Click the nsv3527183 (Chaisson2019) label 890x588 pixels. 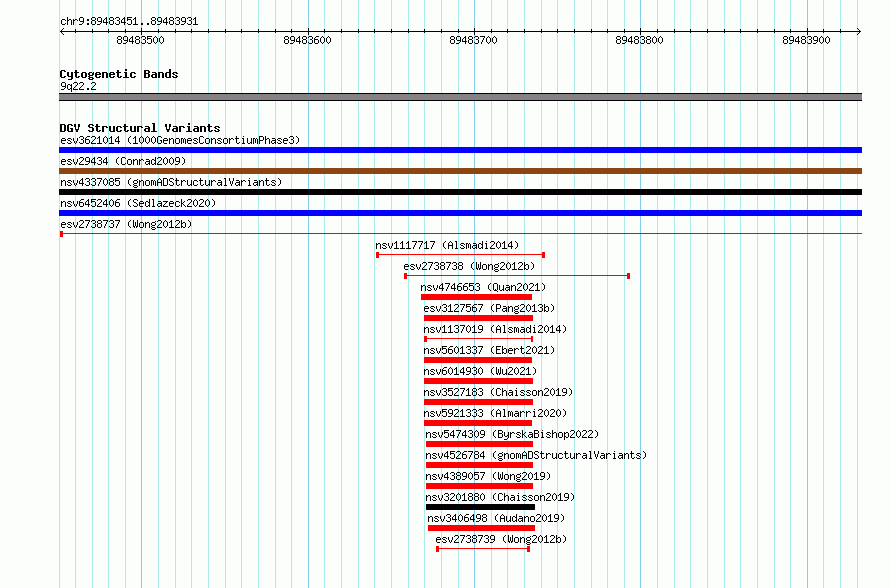498,392
